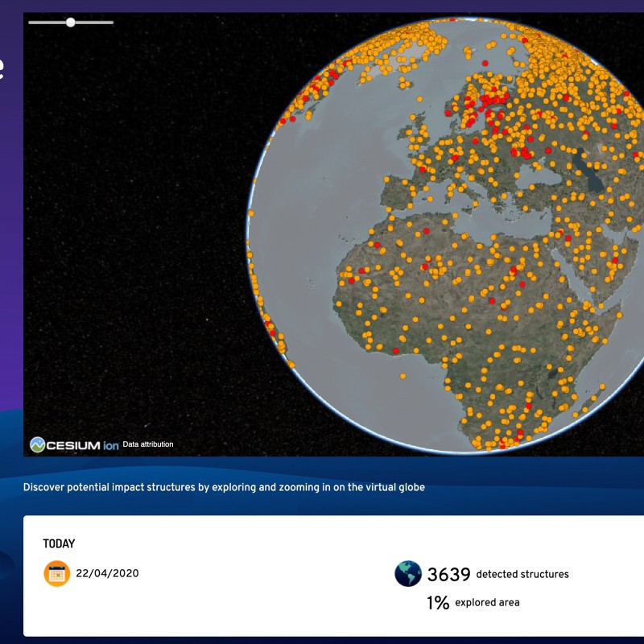
Task: Click the 1% explored area statistic
Action: (438, 603)
